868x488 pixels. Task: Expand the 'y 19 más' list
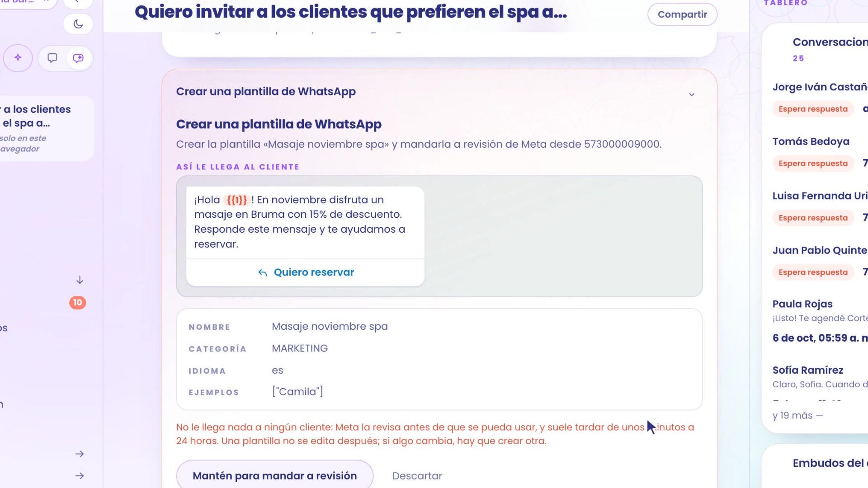[x=797, y=416]
